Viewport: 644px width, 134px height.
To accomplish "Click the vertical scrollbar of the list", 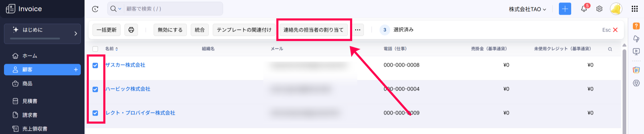I will [624, 88].
